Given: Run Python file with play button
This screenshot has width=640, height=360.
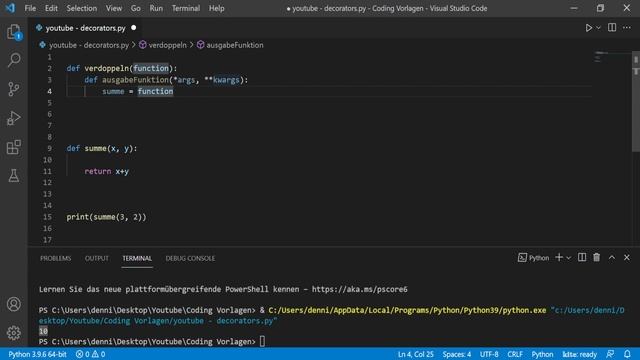Looking at the screenshot, I should (x=589, y=28).
